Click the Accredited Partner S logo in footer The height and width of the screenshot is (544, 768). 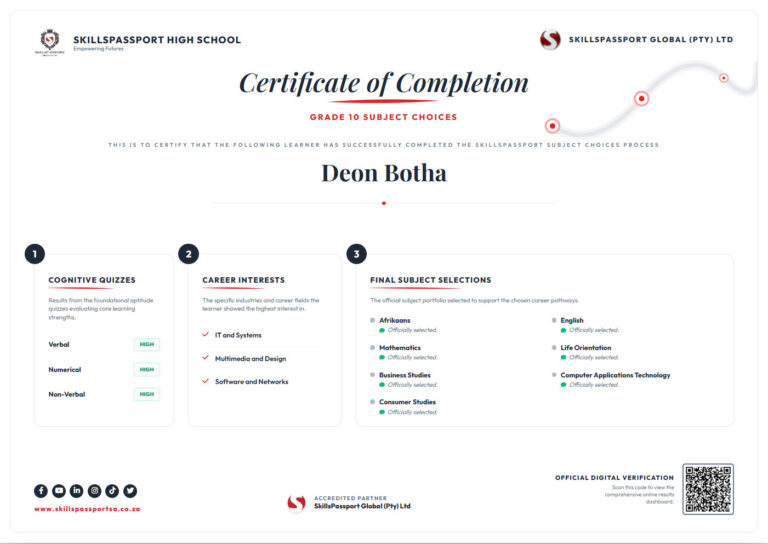[x=296, y=503]
